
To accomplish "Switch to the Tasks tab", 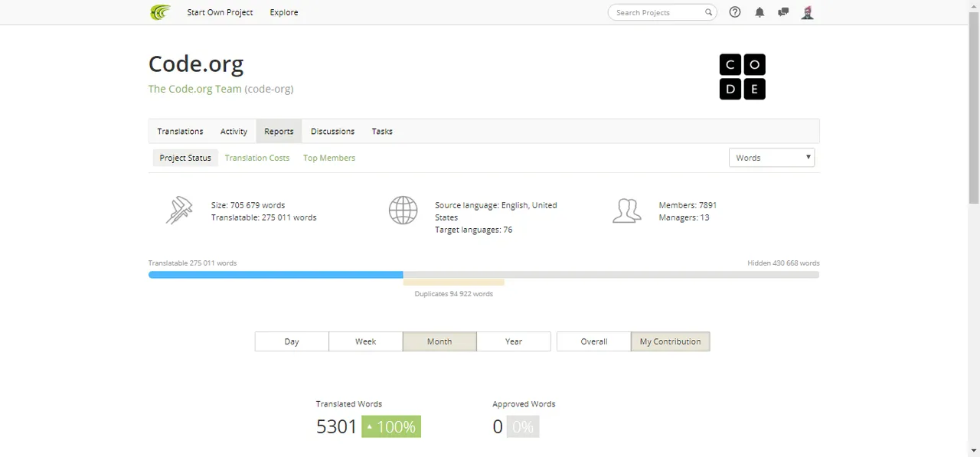I will pyautogui.click(x=382, y=132).
